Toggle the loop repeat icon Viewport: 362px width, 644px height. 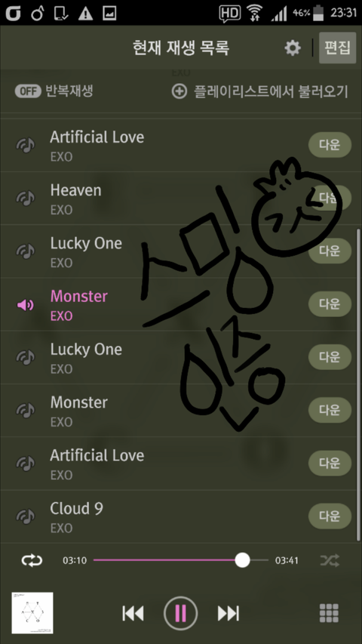[x=32, y=560]
